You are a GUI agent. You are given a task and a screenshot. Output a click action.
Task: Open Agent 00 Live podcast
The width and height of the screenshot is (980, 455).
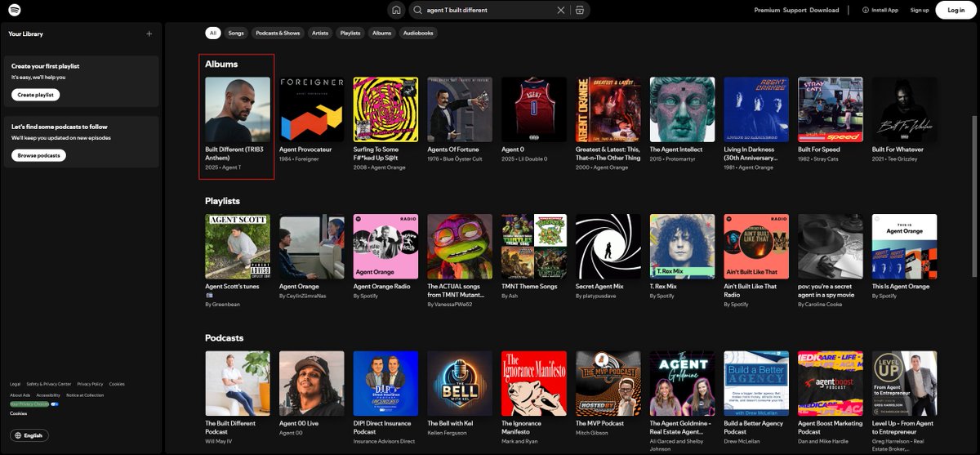point(312,384)
